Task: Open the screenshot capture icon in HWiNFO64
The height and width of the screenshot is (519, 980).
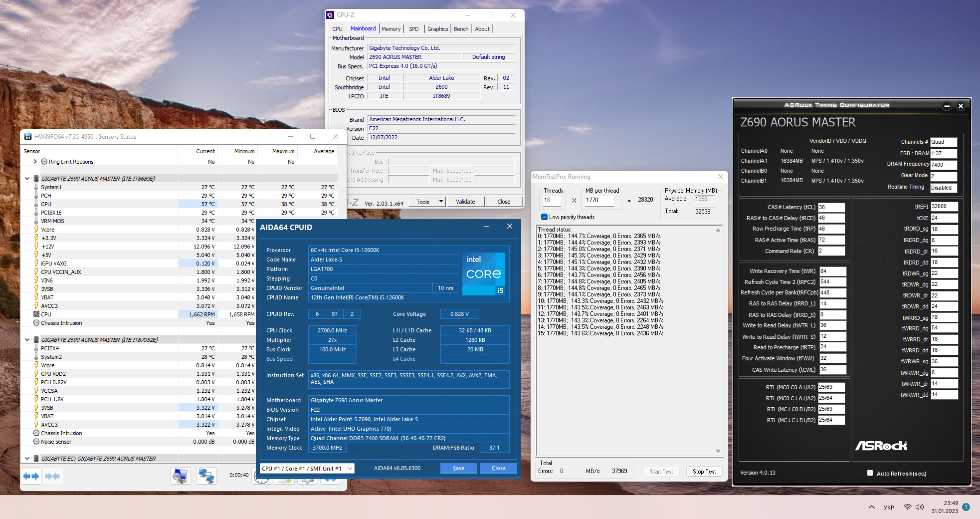Action: tap(180, 477)
